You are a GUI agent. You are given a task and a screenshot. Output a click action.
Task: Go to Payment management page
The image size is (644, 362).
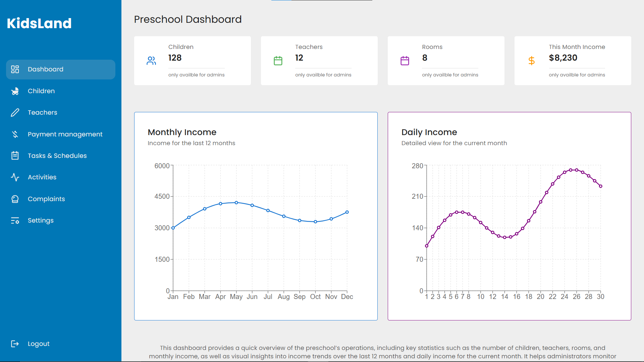[x=65, y=134]
